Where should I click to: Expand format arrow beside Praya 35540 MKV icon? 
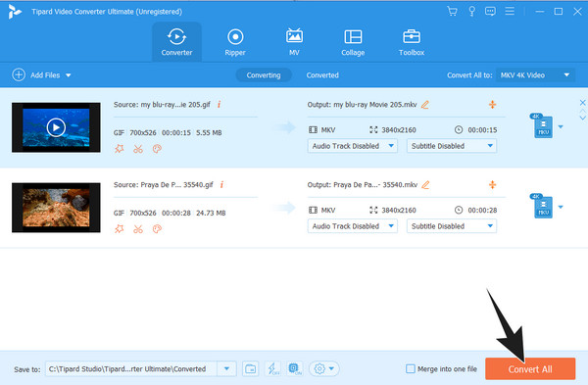pos(561,207)
